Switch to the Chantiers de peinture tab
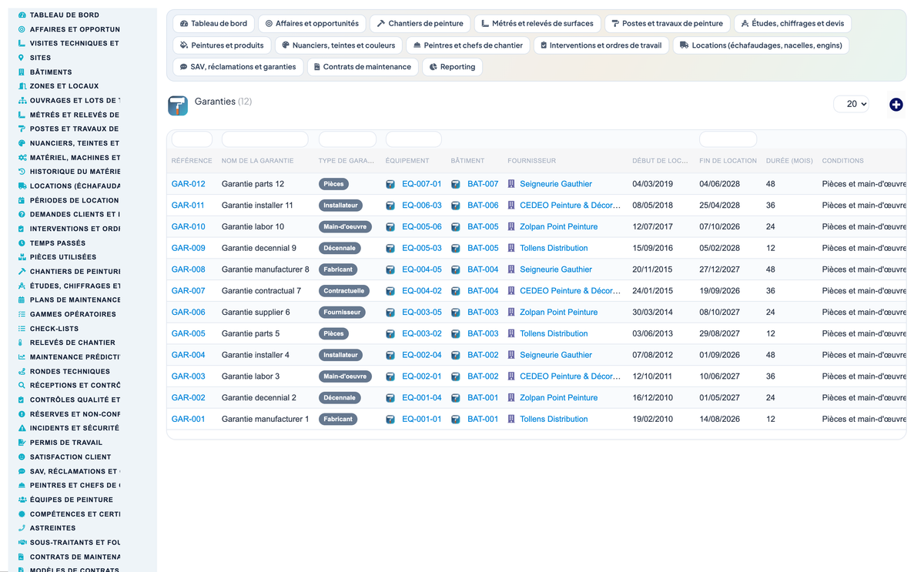The height and width of the screenshot is (572, 924). pyautogui.click(x=420, y=24)
